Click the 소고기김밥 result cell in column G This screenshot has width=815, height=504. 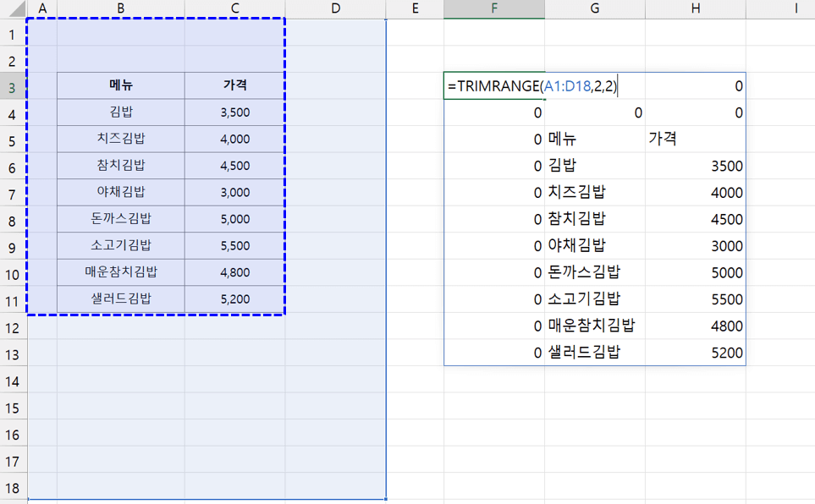pyautogui.click(x=595, y=299)
